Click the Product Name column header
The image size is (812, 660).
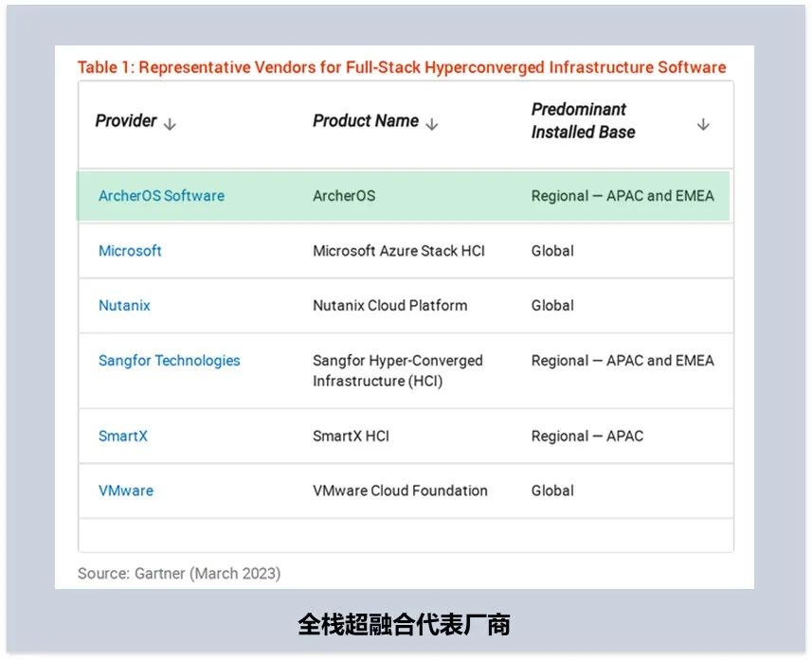(365, 121)
